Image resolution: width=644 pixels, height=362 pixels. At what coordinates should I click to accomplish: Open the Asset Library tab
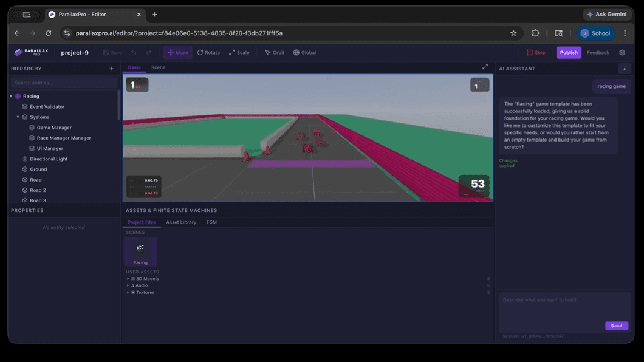tap(181, 222)
